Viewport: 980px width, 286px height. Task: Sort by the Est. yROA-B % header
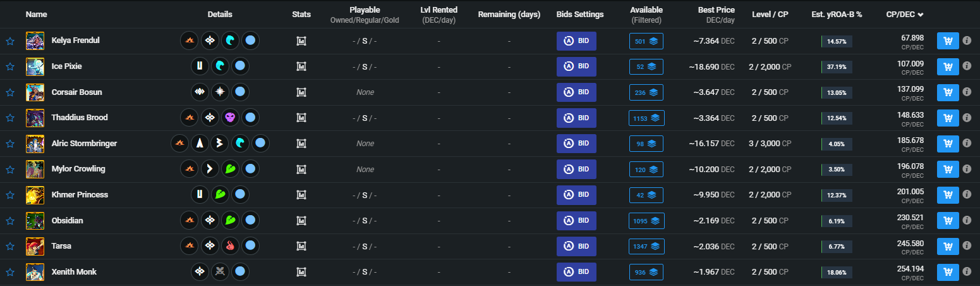[x=837, y=14]
